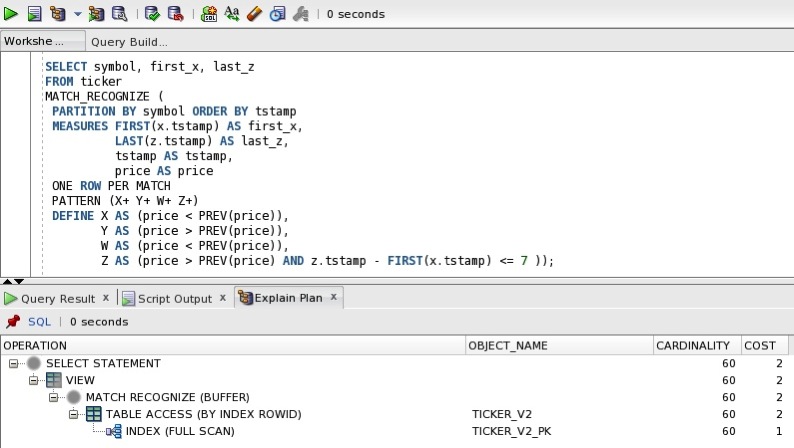Click the To Upper/Lower/InitCap icon
The height and width of the screenshot is (448, 794).
(x=232, y=14)
